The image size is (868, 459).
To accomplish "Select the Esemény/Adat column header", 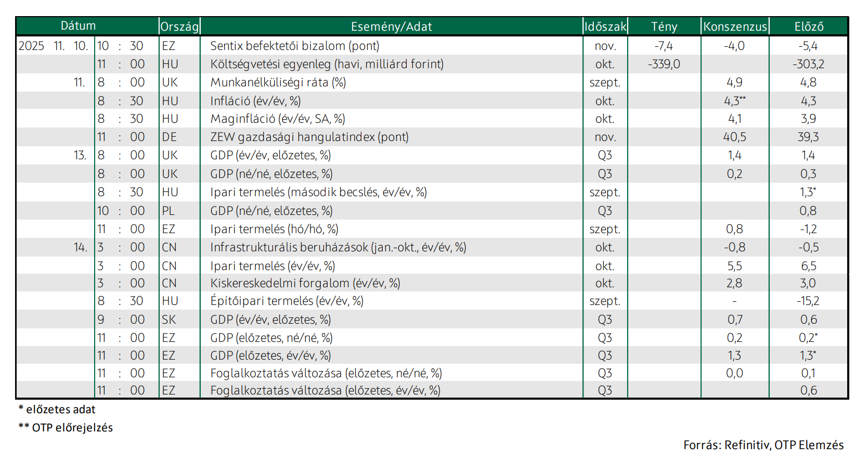I will point(391,27).
